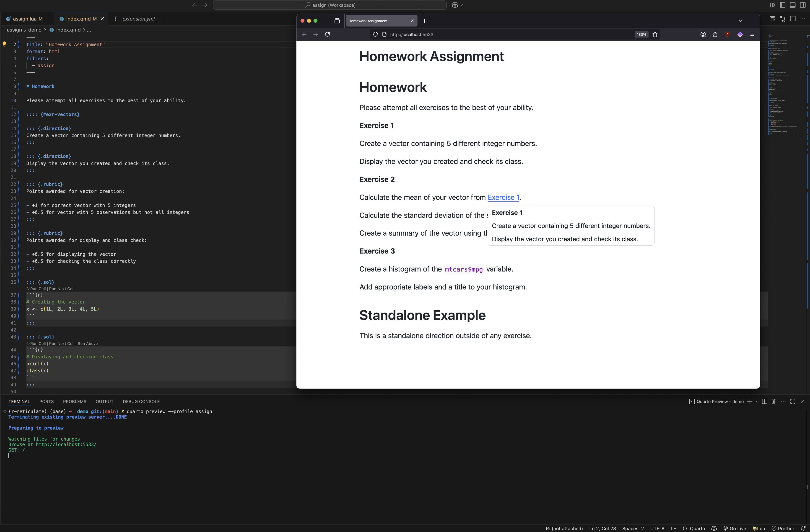This screenshot has height=532, width=810.
Task: Change file encoding via UTF-8
Action: [x=657, y=529]
